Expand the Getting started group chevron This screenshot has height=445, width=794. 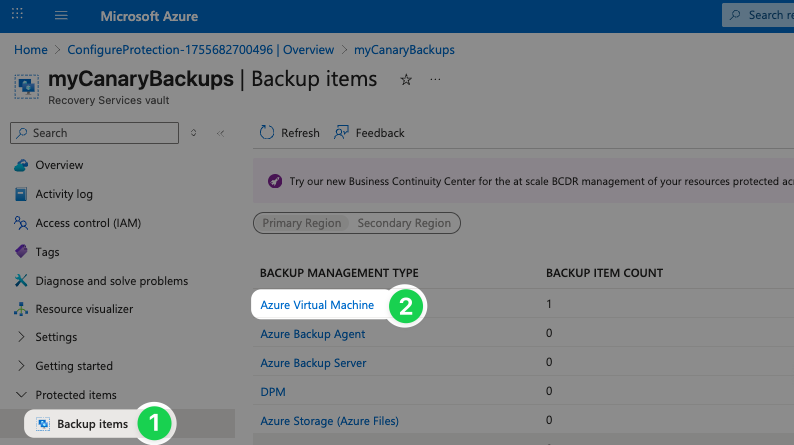21,366
